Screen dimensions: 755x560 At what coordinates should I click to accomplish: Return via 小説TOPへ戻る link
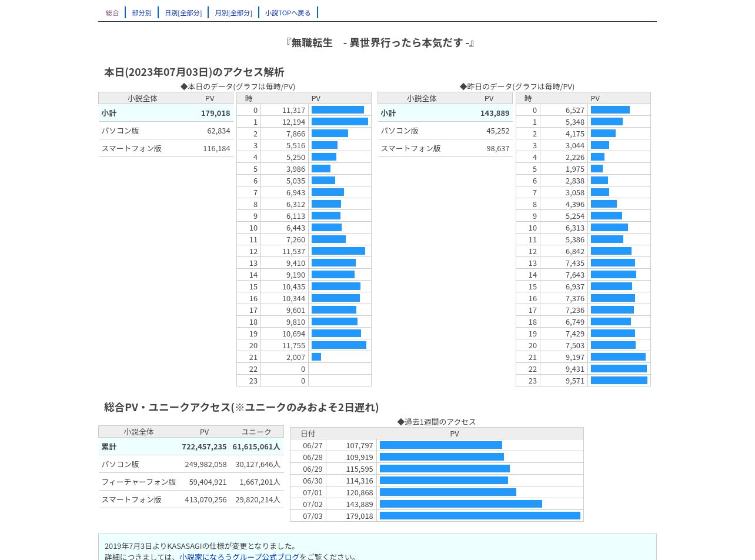click(288, 13)
